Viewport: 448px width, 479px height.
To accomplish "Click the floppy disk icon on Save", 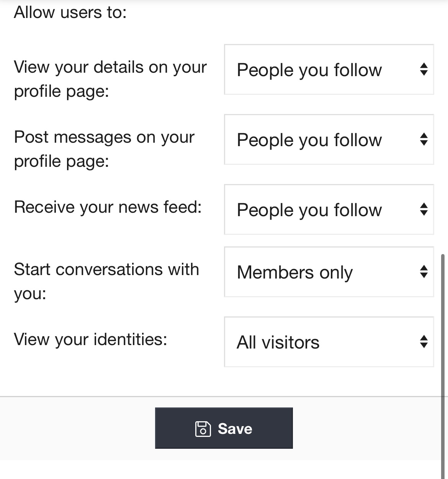I will pyautogui.click(x=203, y=428).
